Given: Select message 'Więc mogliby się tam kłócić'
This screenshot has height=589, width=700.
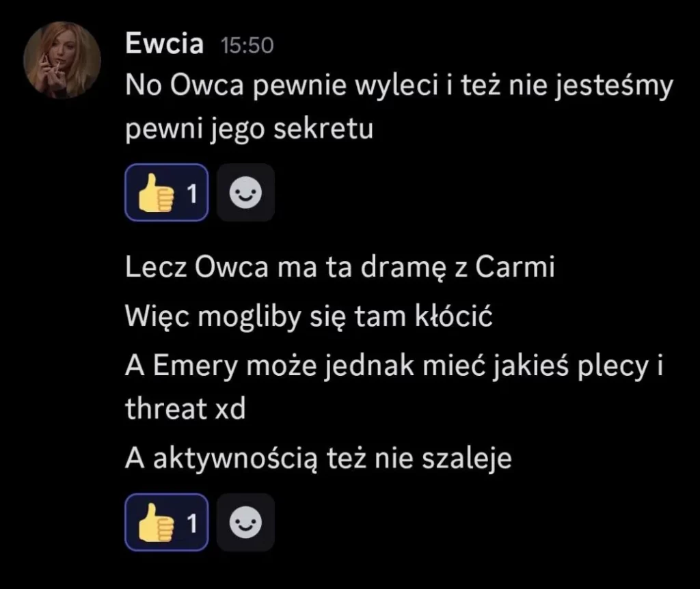Looking at the screenshot, I should 309,317.
